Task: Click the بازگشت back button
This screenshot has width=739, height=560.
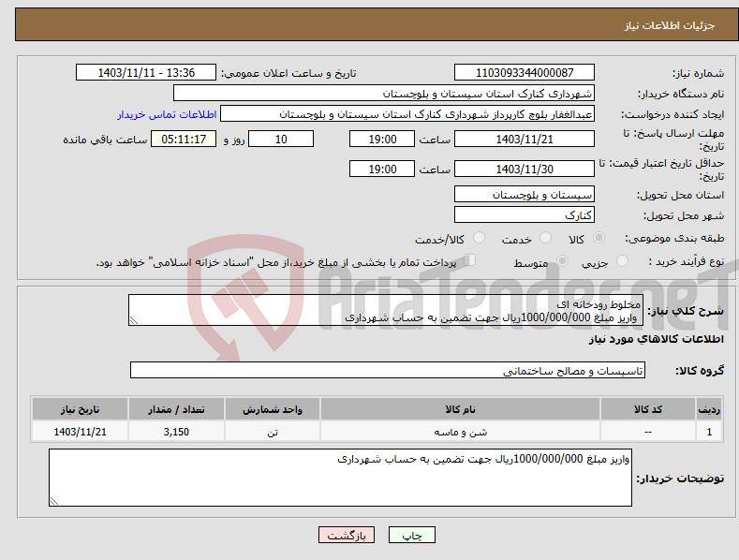Action: pyautogui.click(x=347, y=535)
